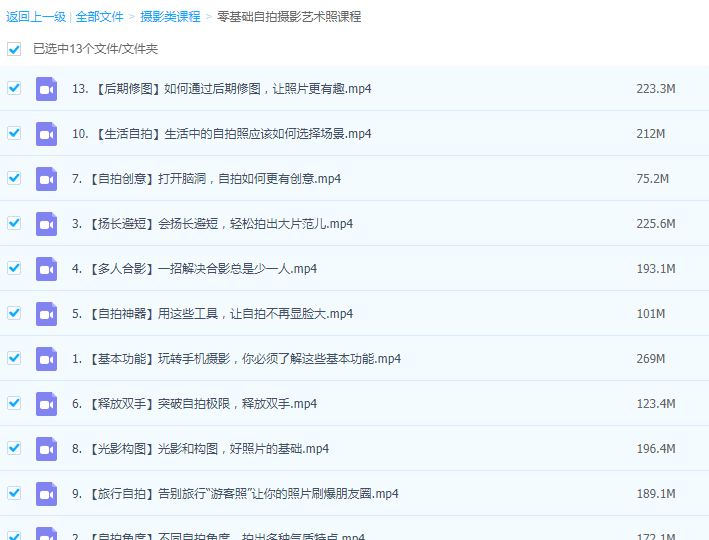Uncheck the checkbox for 13.【后期修图】
Screen dimensions: 709x540
click(14, 88)
